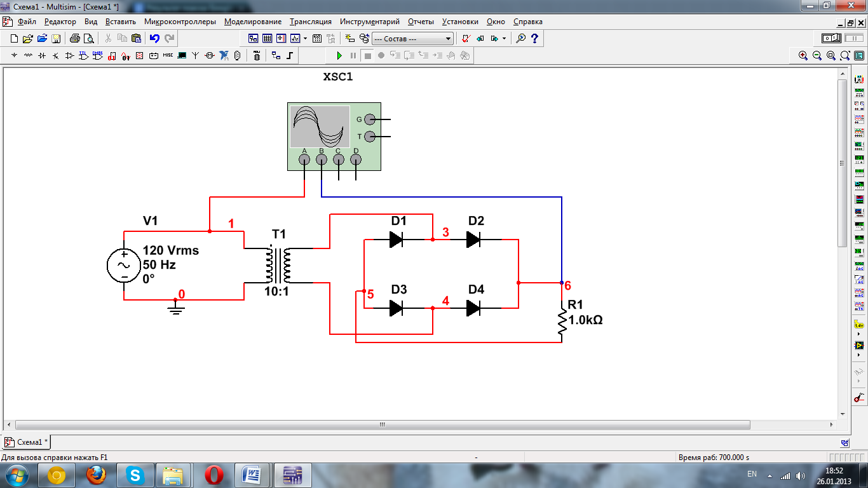The height and width of the screenshot is (488, 868).
Task: Zoom to fit page icon
Action: point(845,55)
